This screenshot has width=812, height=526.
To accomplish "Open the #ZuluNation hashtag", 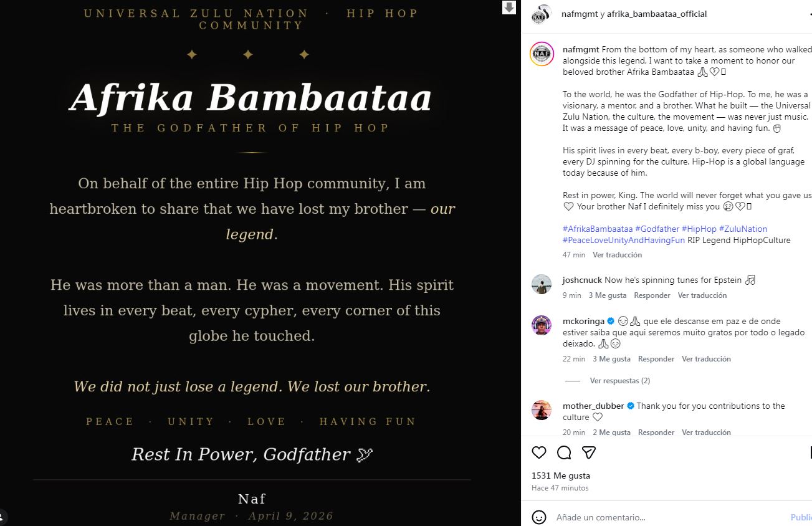I will 743,229.
